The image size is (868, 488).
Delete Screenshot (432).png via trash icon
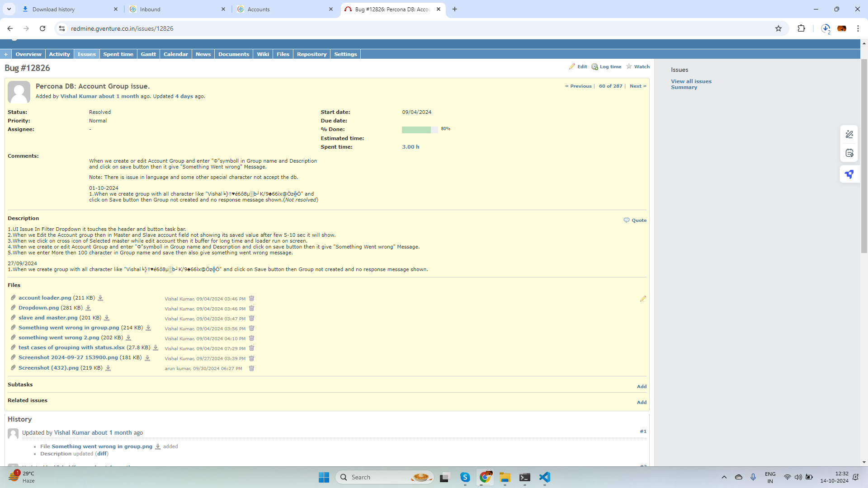252,369
